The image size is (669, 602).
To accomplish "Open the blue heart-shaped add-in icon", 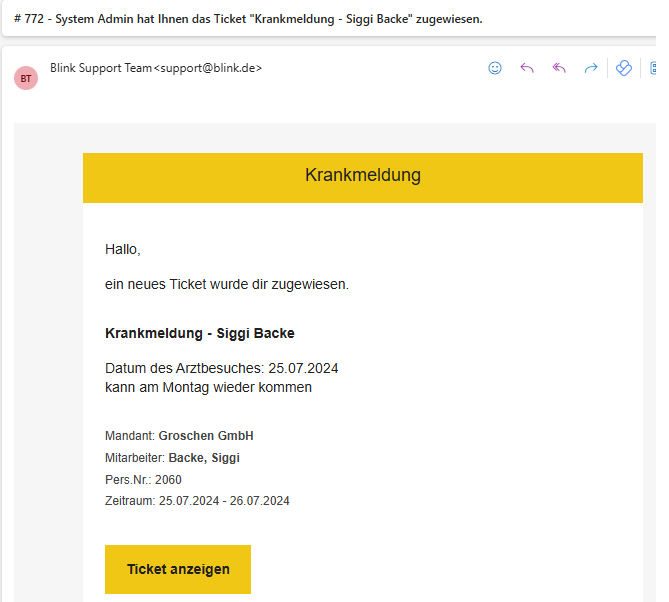I will [624, 68].
